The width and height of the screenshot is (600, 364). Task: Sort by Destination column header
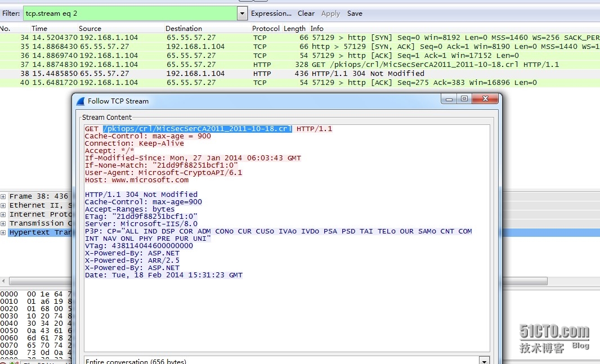[x=183, y=28]
